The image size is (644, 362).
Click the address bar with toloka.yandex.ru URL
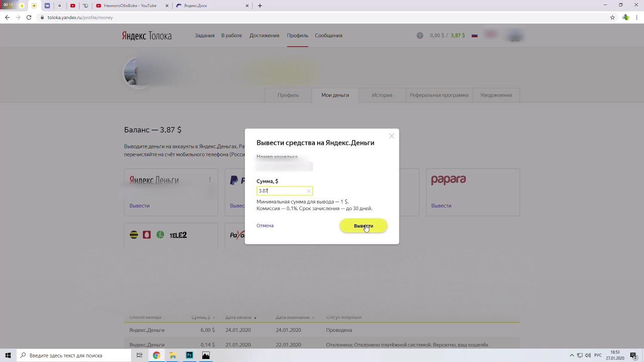322,17
